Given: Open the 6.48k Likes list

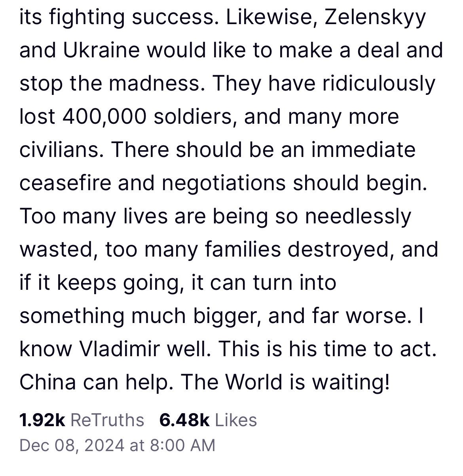Looking at the screenshot, I should click(x=208, y=420).
